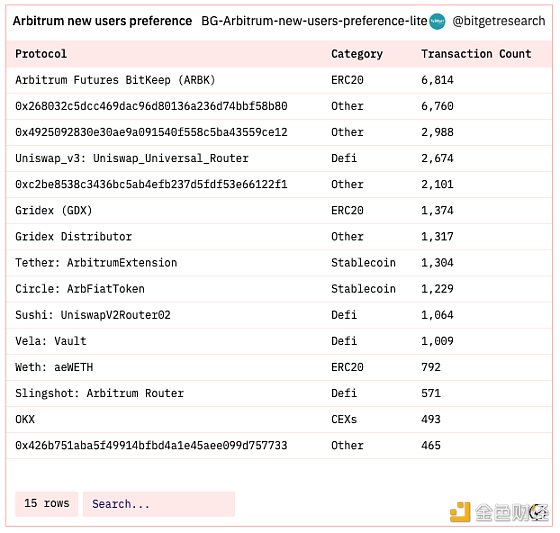Click the 493 transaction count value
The image size is (560, 533).
[x=431, y=419]
